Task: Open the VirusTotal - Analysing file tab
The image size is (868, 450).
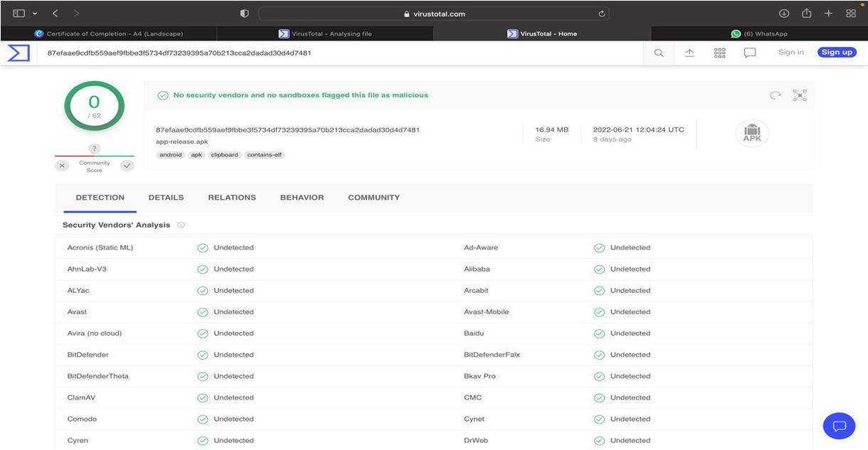Action: pos(325,33)
